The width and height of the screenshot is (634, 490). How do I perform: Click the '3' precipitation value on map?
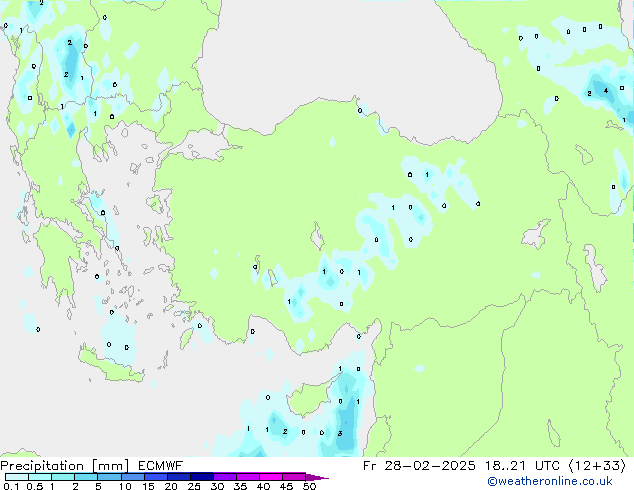tap(340, 433)
